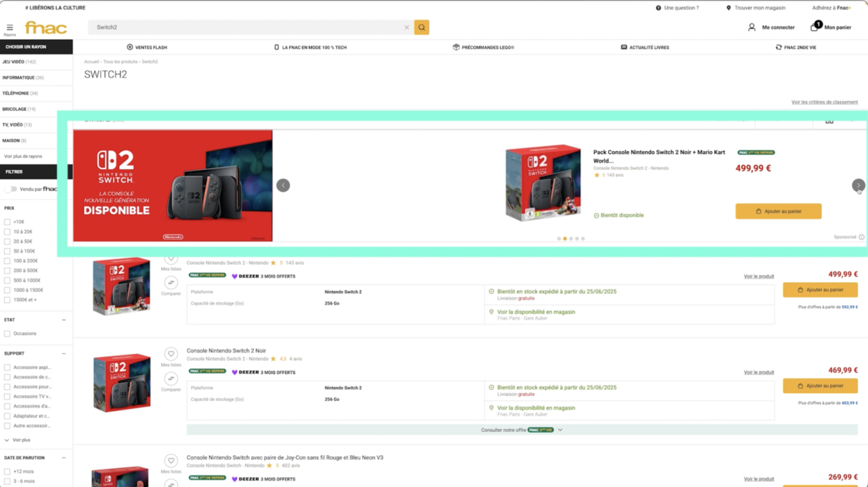
Task: Click the question mark help icon
Action: click(658, 8)
